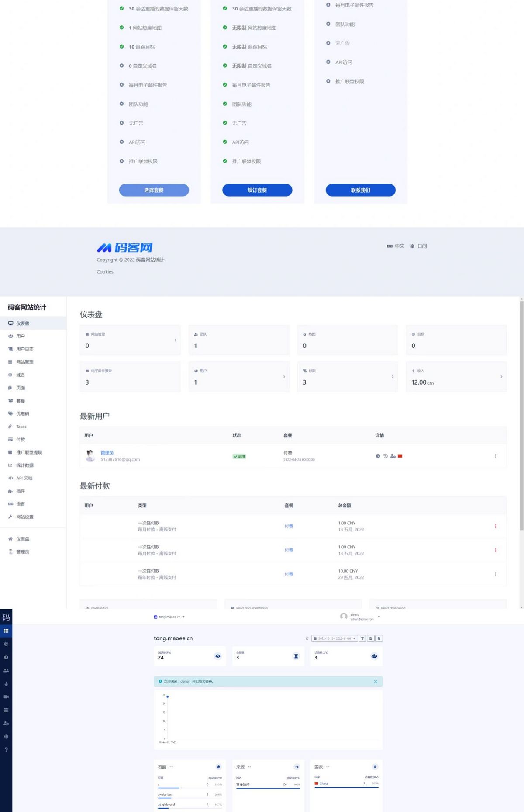The image size is (524, 812).
Task: Click the stacked list icon in dark sidebar
Action: coord(6,710)
